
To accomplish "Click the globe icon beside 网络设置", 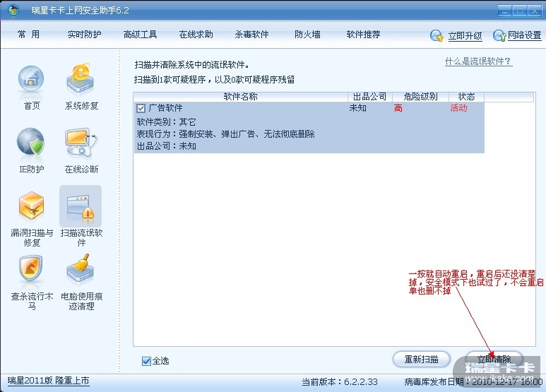I will coord(499,35).
